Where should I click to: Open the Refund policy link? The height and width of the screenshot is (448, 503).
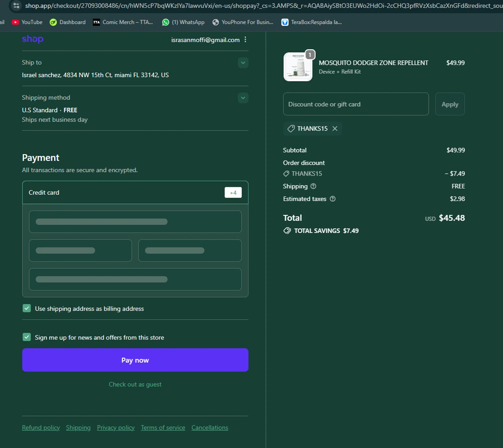[x=41, y=428]
